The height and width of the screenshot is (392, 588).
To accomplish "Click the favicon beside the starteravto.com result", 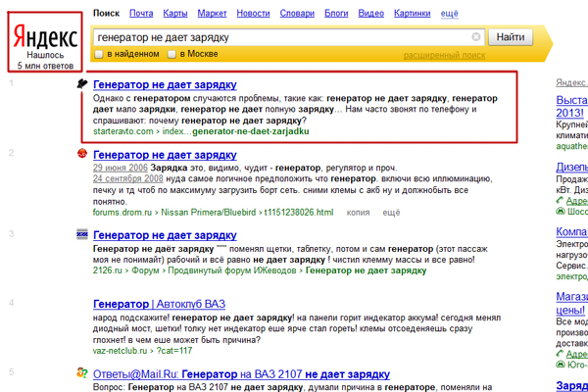I will [x=82, y=83].
